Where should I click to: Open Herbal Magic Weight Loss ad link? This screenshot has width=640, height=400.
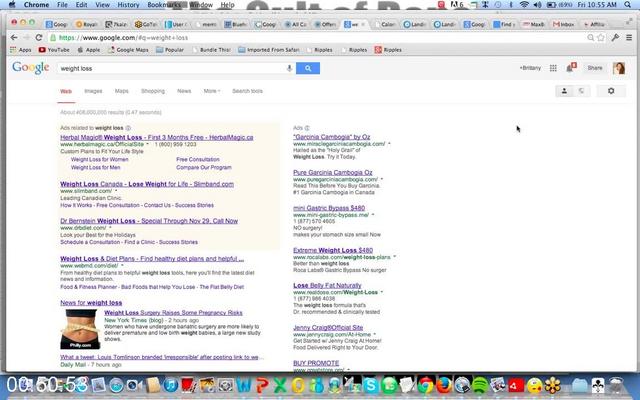[157, 138]
